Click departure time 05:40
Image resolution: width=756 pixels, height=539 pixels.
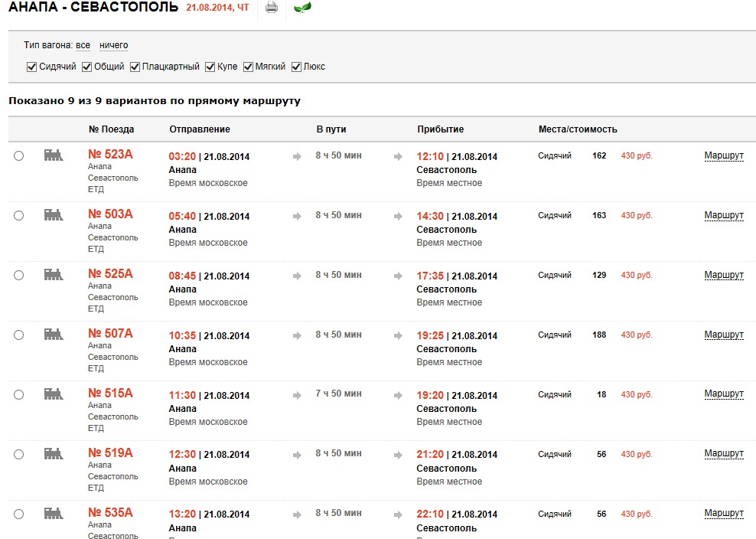pyautogui.click(x=182, y=217)
